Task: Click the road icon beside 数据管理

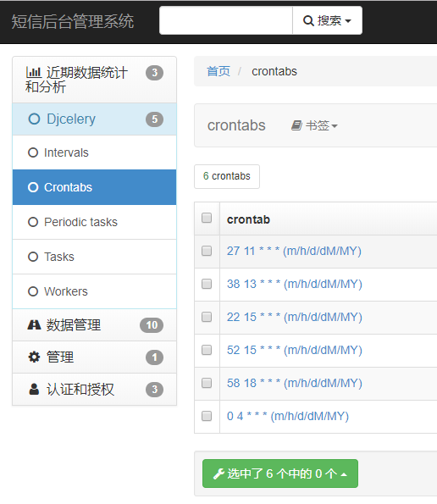Action: [34, 325]
